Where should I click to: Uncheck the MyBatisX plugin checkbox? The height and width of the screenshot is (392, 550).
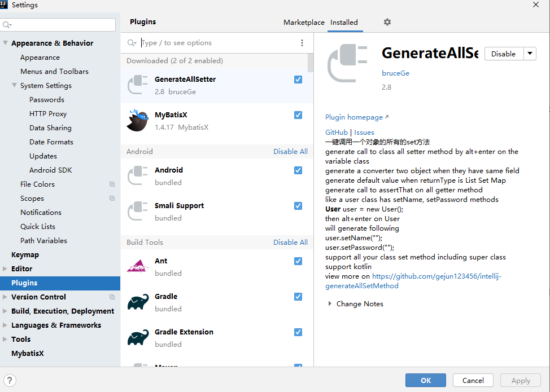[298, 115]
